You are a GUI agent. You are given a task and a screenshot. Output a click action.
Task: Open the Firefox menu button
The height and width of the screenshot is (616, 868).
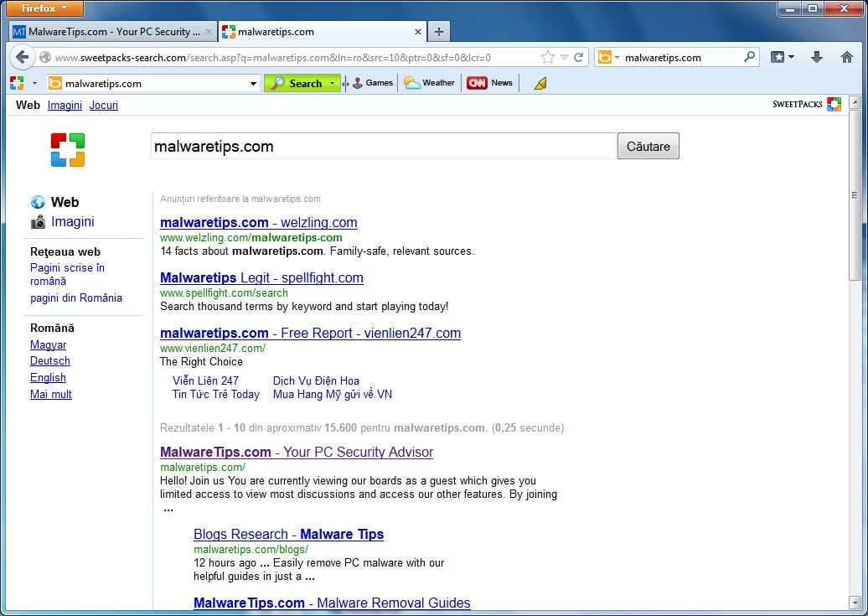coord(44,8)
